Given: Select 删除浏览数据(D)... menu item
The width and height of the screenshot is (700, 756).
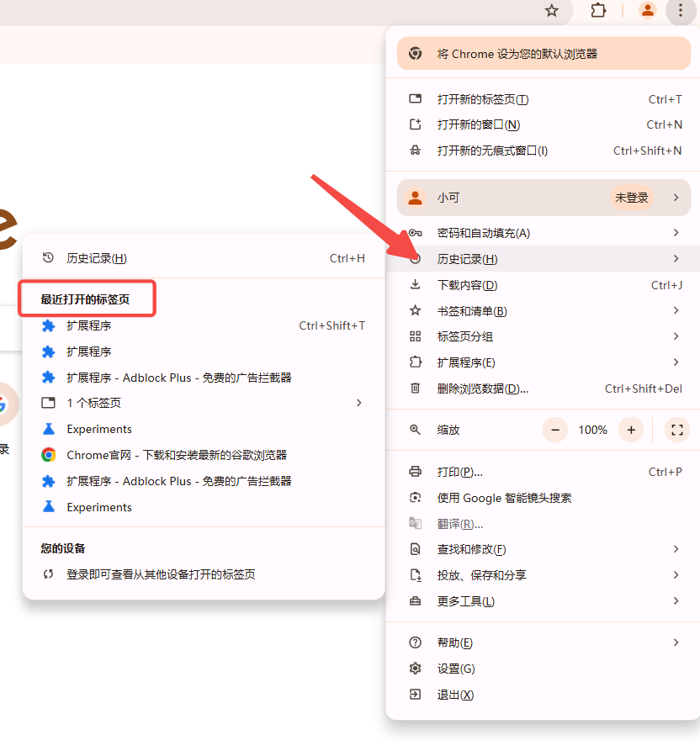Looking at the screenshot, I should (544, 389).
